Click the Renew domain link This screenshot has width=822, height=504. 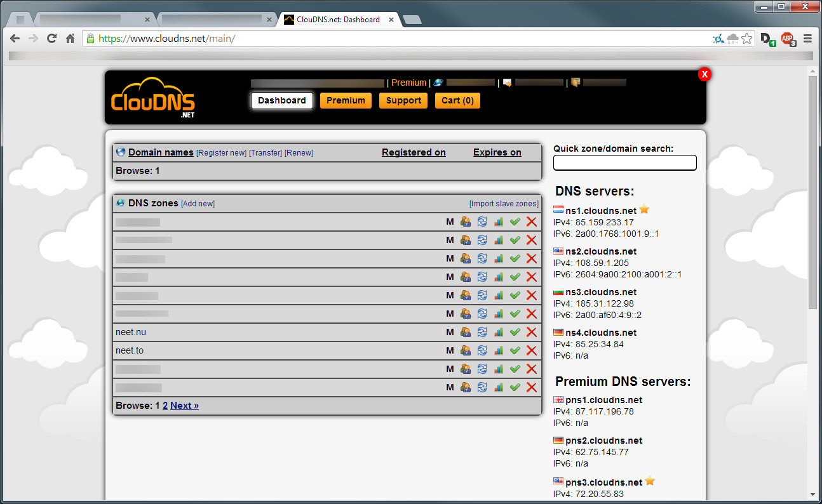tap(299, 153)
